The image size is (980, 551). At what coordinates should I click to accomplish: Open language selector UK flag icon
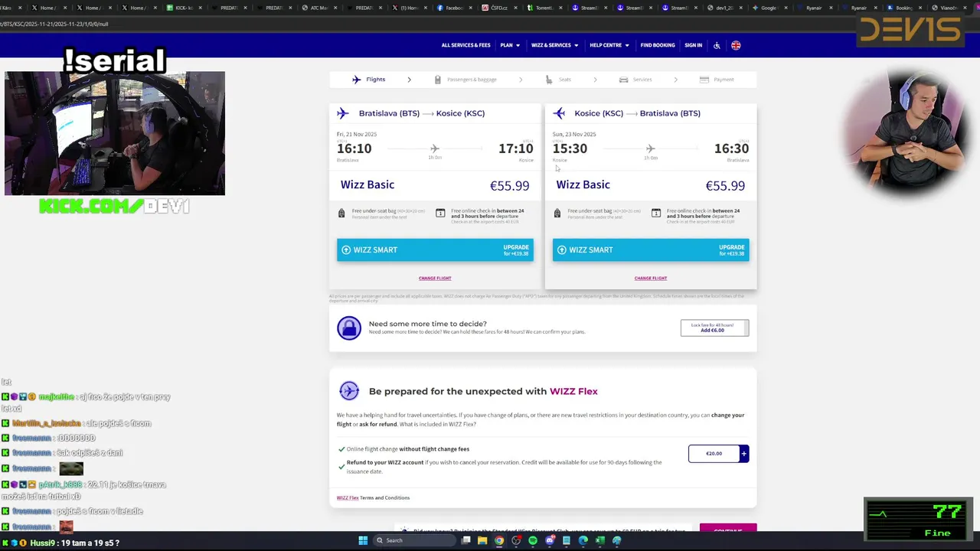(x=736, y=45)
